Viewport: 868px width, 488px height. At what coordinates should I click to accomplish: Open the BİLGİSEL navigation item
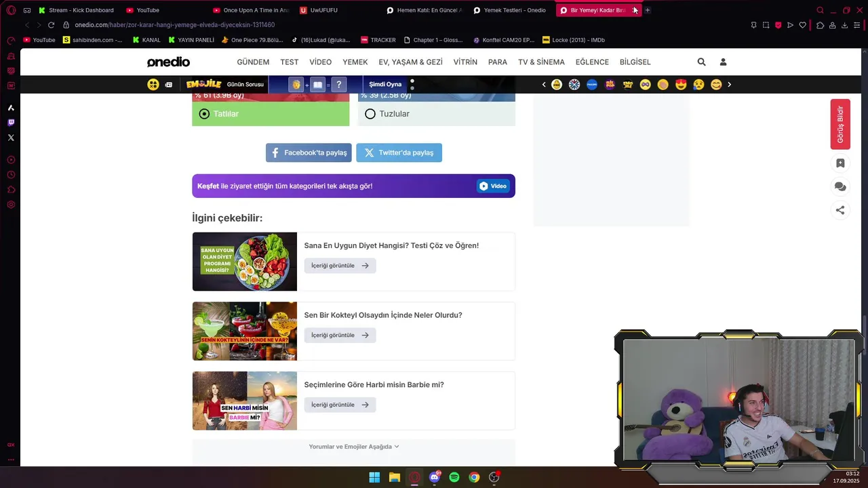[635, 62]
